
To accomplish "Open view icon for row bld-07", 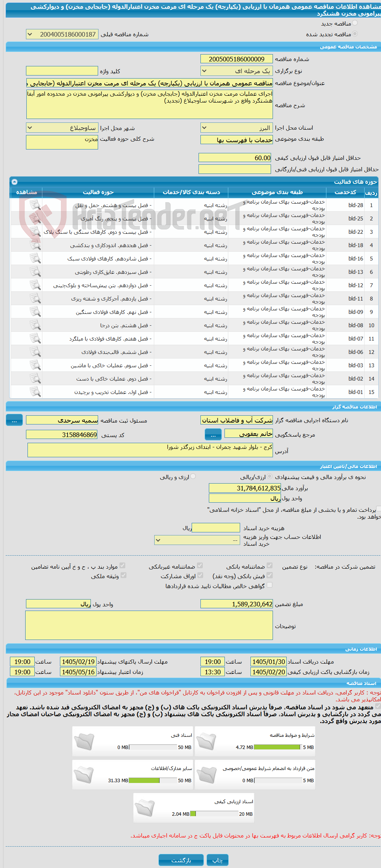I will click(35, 339).
